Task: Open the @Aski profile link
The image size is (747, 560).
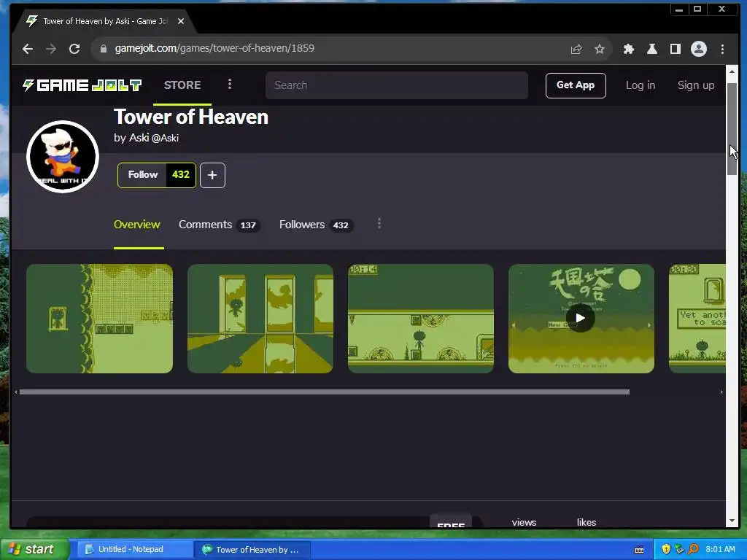Action: pos(165,138)
